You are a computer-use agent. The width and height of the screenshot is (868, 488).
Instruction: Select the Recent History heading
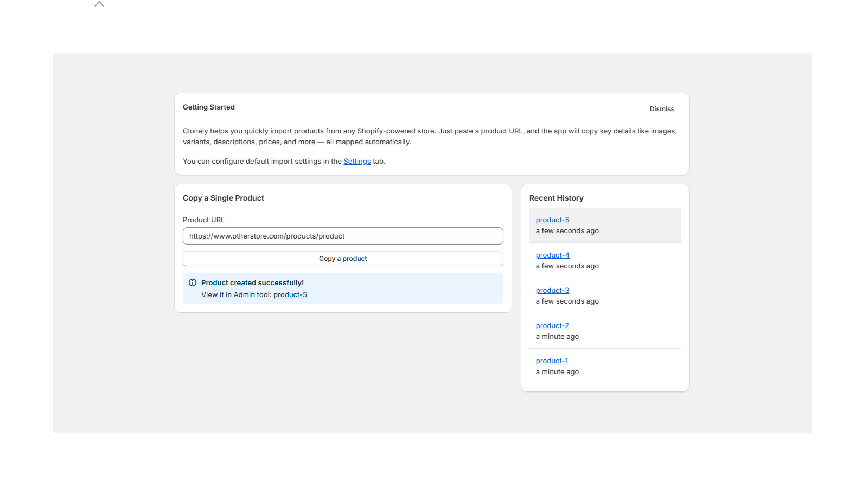[557, 198]
